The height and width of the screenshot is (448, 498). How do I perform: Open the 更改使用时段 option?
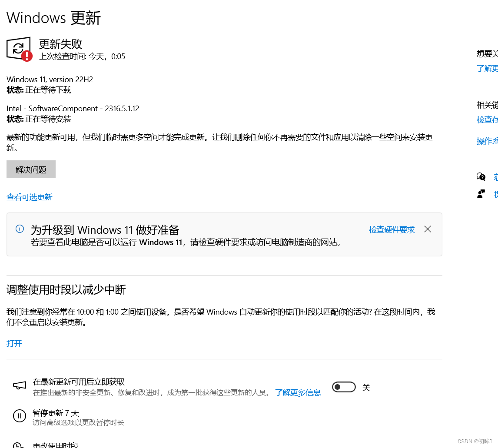(56, 445)
